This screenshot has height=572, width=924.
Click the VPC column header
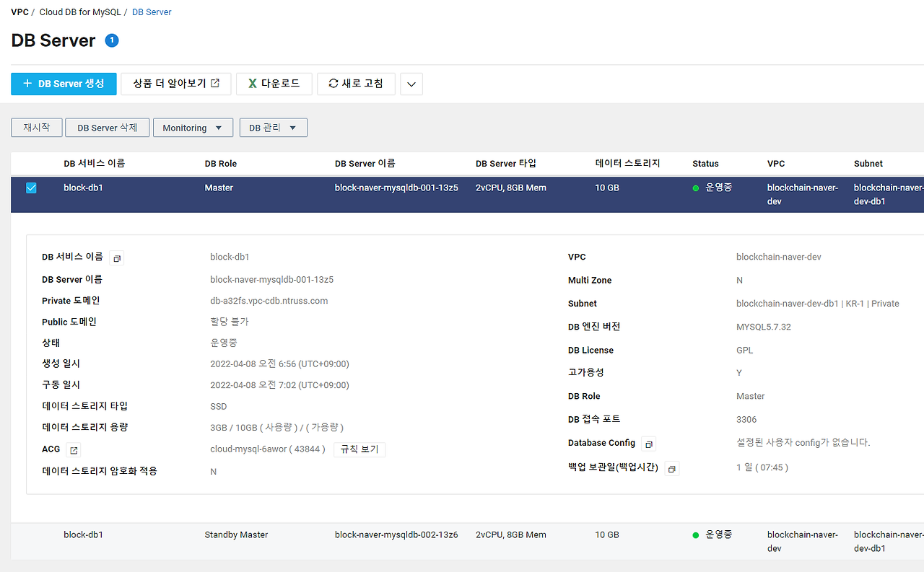[x=776, y=164]
